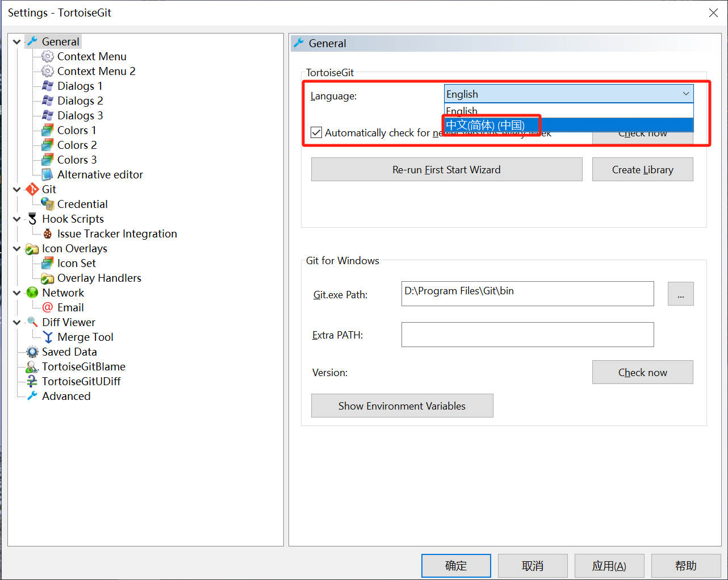The height and width of the screenshot is (580, 728).
Task: Click the 应用(A) apply button
Action: click(x=609, y=566)
